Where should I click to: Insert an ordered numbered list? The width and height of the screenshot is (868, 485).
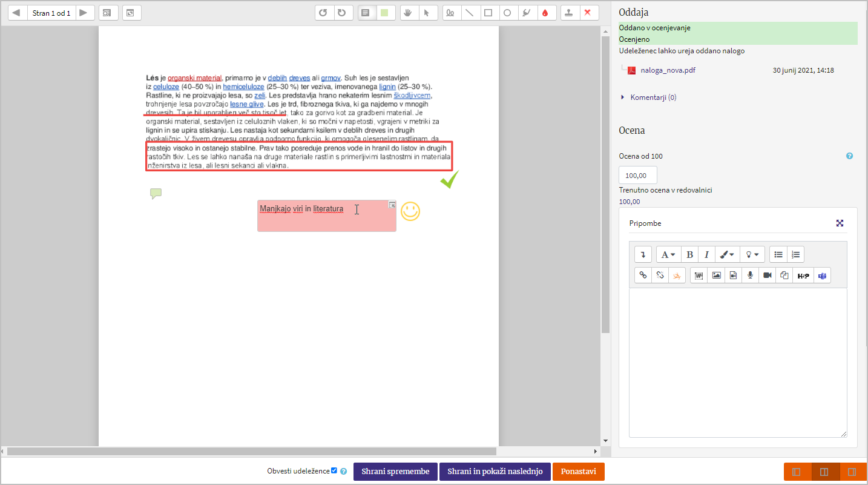796,254
